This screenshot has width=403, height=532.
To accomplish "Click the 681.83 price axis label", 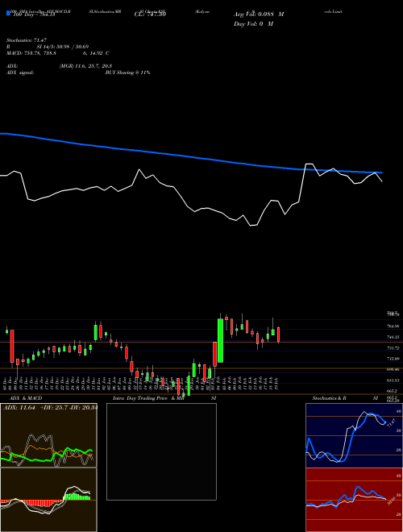I will (x=393, y=380).
